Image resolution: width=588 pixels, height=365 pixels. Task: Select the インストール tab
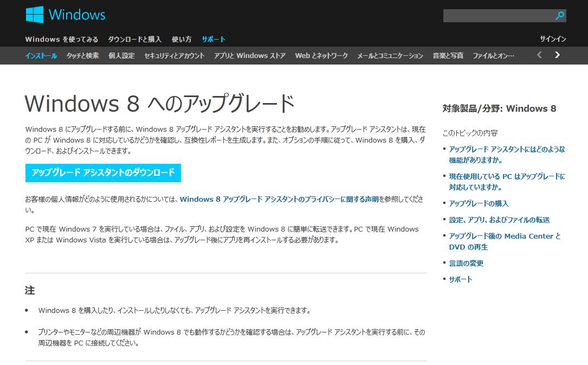click(x=41, y=55)
